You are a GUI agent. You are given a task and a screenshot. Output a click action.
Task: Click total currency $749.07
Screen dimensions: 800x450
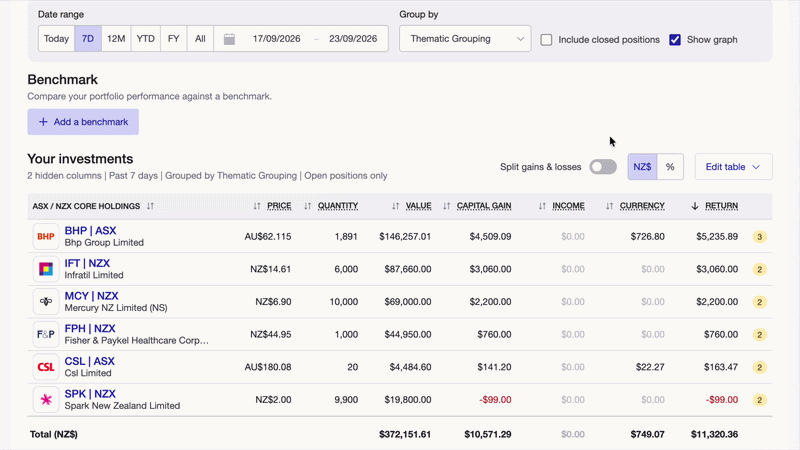pos(647,435)
